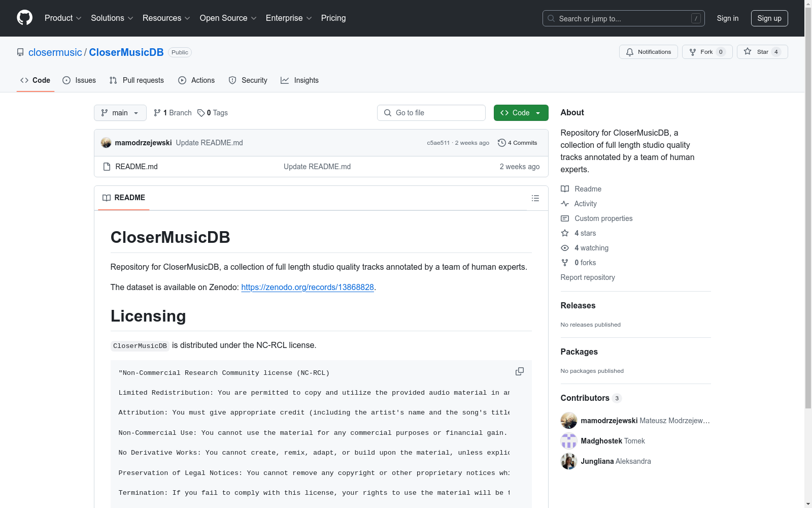Expand the Solutions menu

(112, 18)
